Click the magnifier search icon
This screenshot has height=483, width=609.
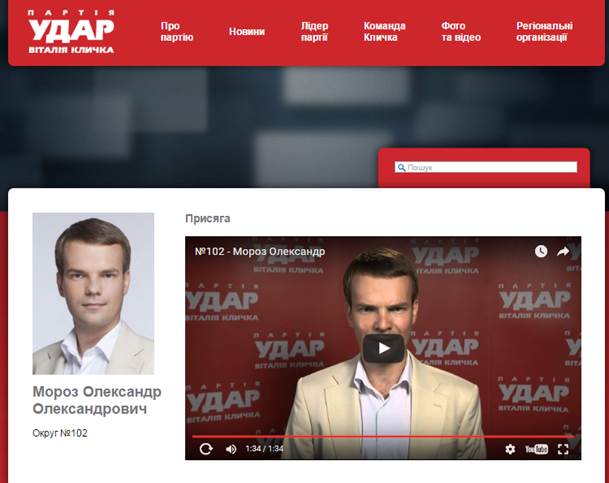coord(401,167)
